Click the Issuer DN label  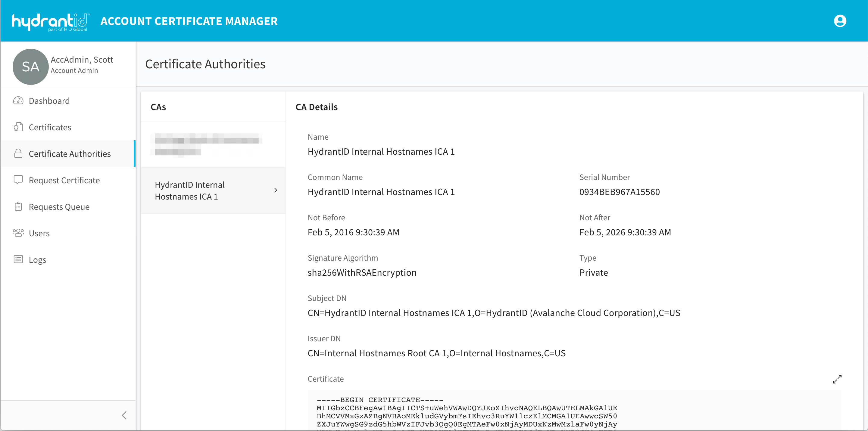pos(324,339)
